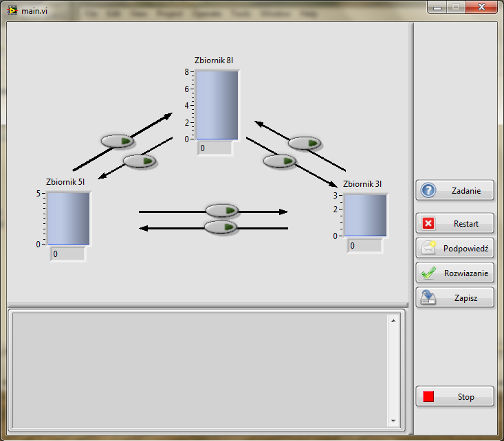The height and width of the screenshot is (441, 504).
Task: Click the pour button from 8l to 5l tank
Action: pos(140,161)
